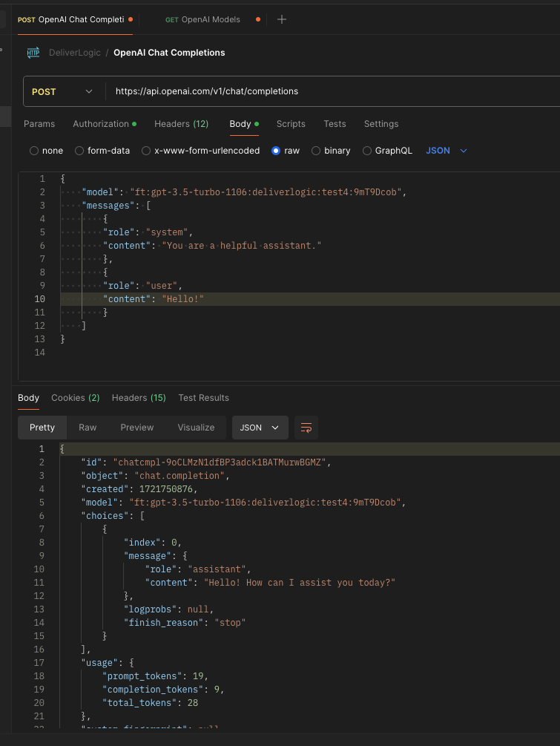Click the plus icon to open new tab
Image resolution: width=560 pixels, height=746 pixels.
281,19
